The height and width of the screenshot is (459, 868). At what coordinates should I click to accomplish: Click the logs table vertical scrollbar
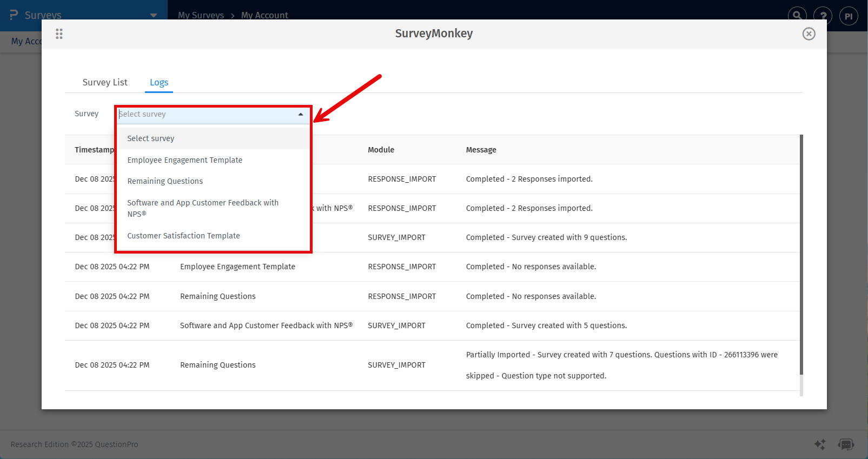coord(801,254)
